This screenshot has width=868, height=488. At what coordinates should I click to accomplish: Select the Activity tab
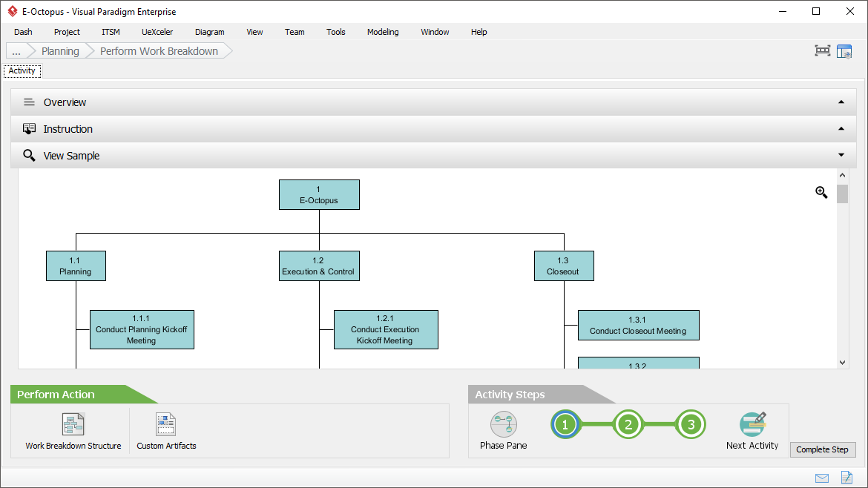pyautogui.click(x=22, y=70)
